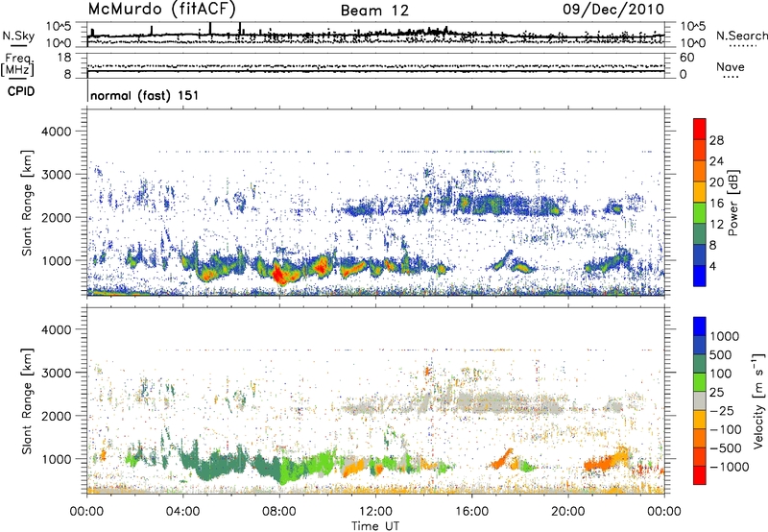Click the "24" power colorbar label

716,161
